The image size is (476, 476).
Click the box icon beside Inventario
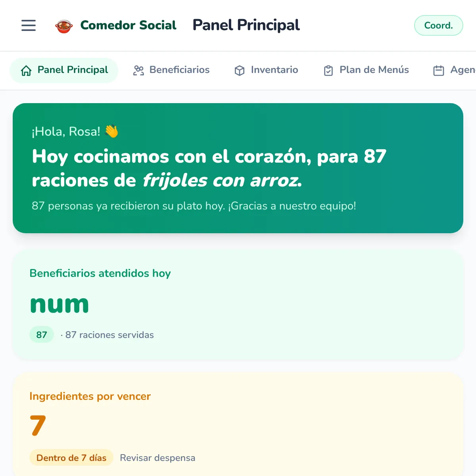[240, 71]
